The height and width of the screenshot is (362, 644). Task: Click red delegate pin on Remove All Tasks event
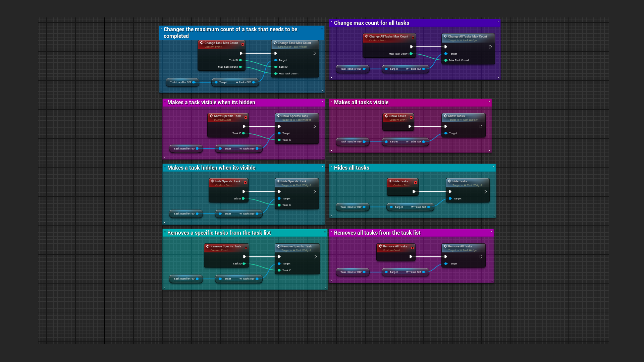click(413, 248)
